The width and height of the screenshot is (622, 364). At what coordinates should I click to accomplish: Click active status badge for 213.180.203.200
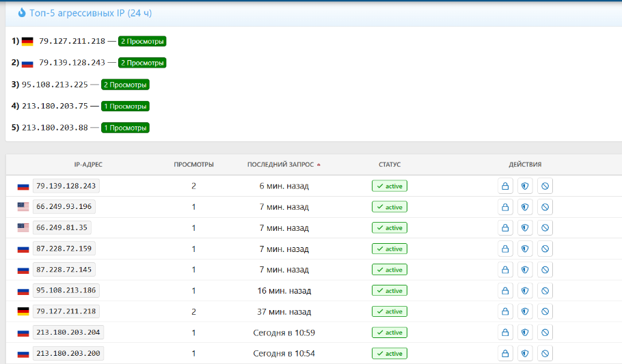390,354
